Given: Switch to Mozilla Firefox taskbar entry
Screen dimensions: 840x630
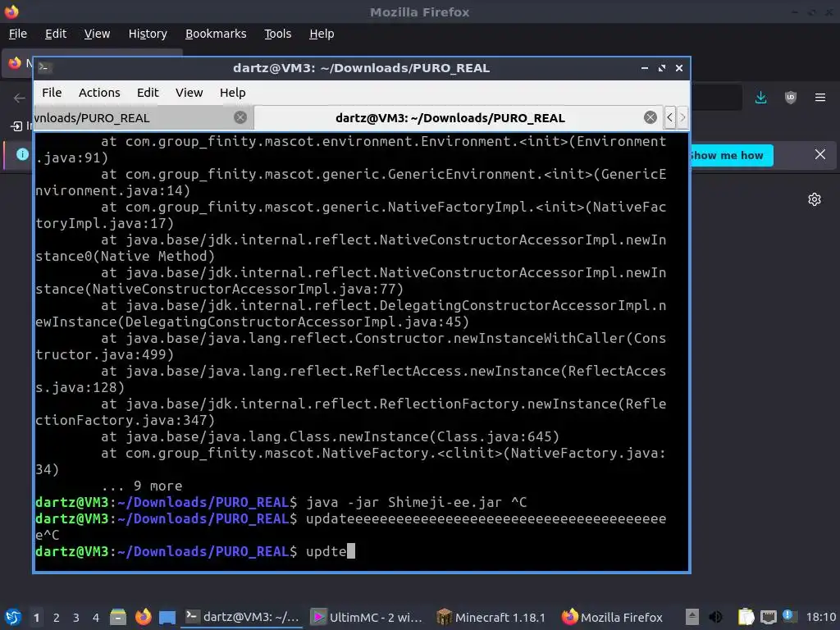Looking at the screenshot, I should point(612,617).
